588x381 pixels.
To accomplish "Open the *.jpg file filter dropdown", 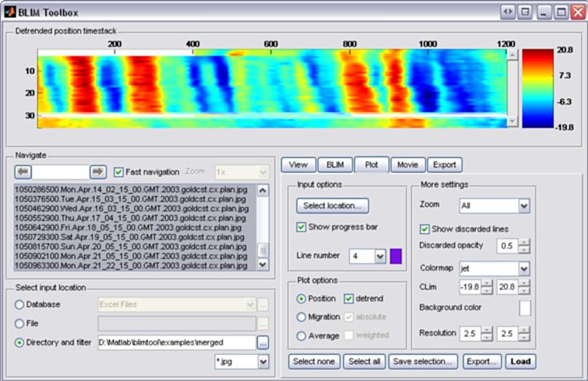I will 263,362.
